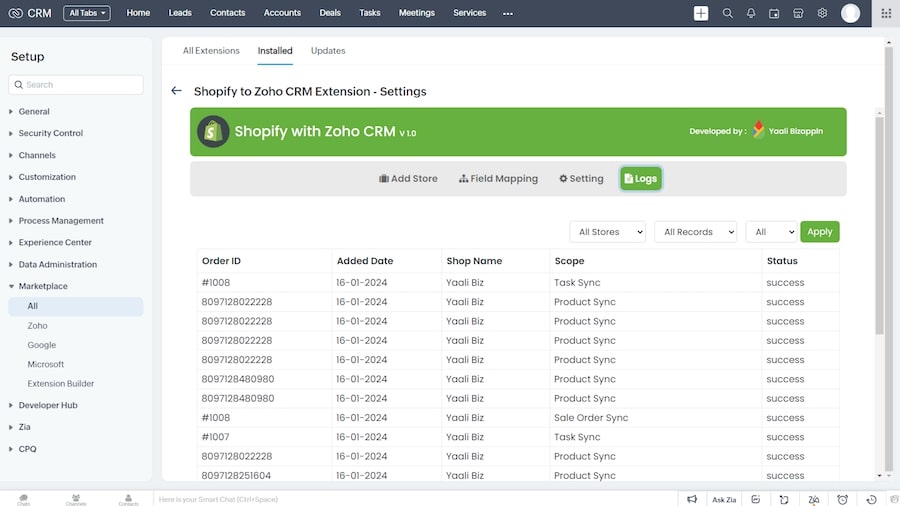Open Channels in the bottom bar
Image resolution: width=900 pixels, height=506 pixels.
pos(76,499)
